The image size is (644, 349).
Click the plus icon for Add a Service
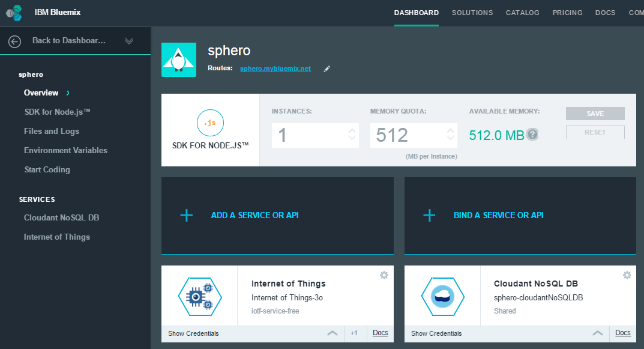[x=187, y=215]
